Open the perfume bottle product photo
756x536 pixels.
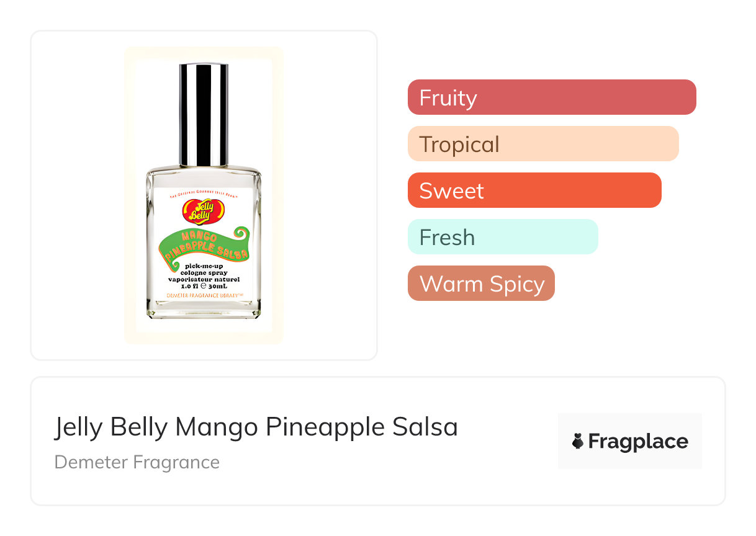point(204,195)
